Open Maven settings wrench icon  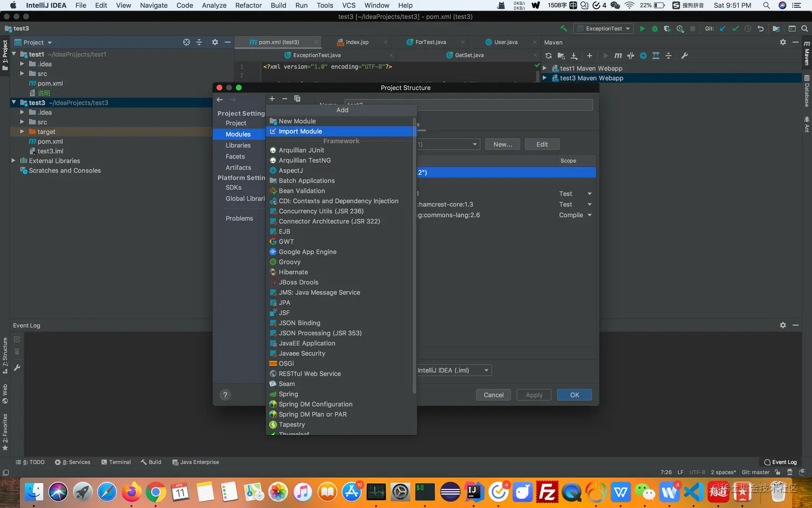684,55
